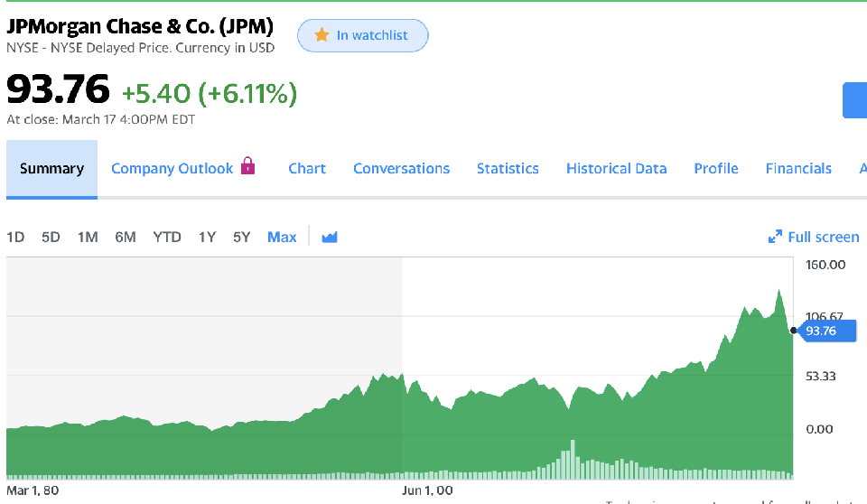867x504 pixels.
Task: Go to the Historical Data tab
Action: pyautogui.click(x=616, y=169)
